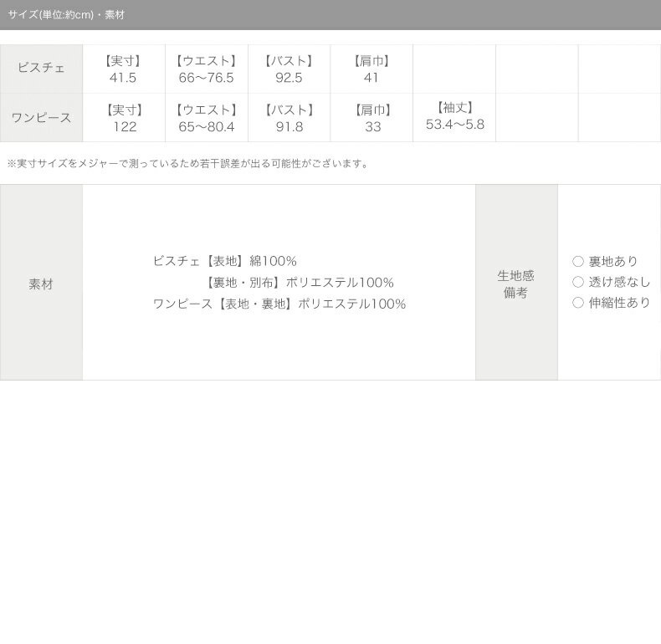Click the ワンピース row label
This screenshot has width=661, height=644.
tap(41, 118)
